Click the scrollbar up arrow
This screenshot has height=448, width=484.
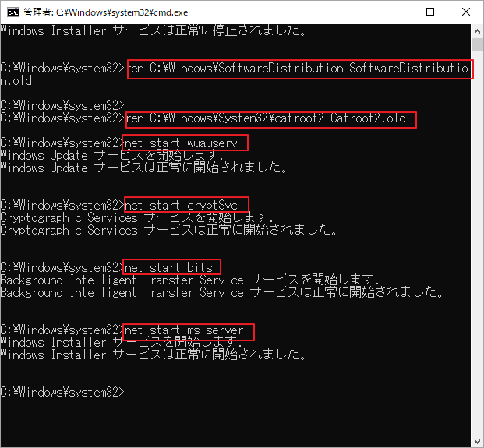click(477, 31)
